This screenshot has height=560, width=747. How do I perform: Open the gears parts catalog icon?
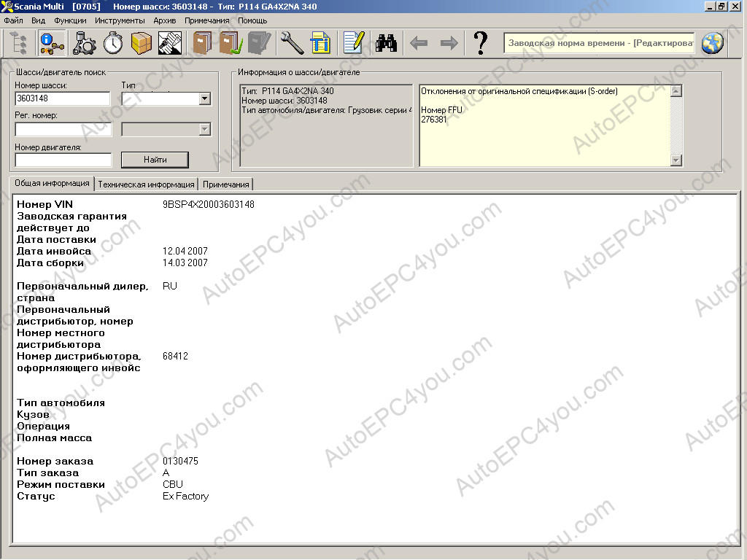click(x=85, y=43)
